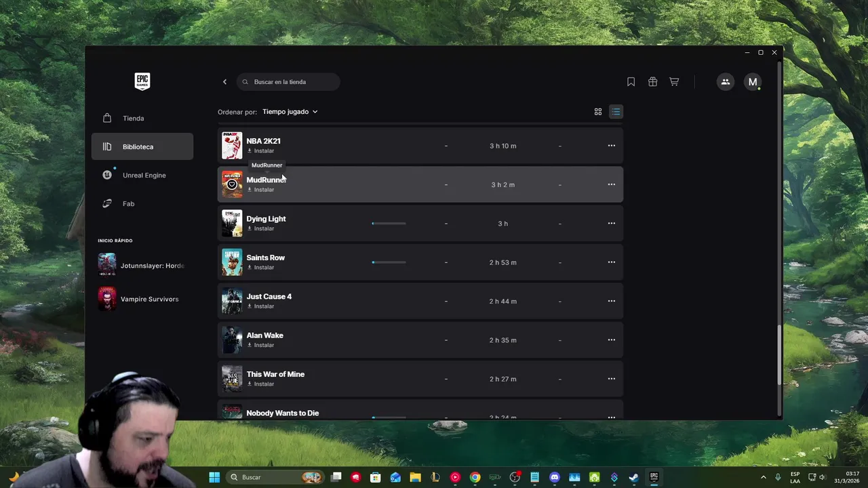Open Task View on the taskbar
This screenshot has width=868, height=488.
(x=336, y=477)
